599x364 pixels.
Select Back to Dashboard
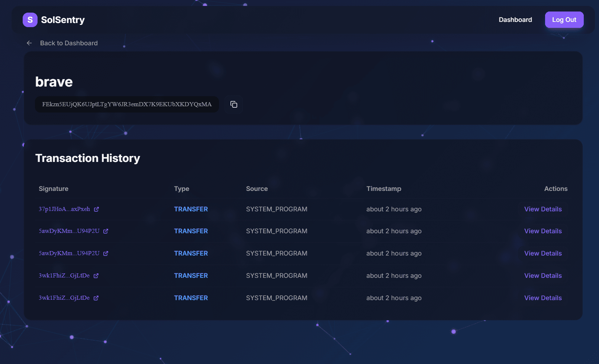69,43
